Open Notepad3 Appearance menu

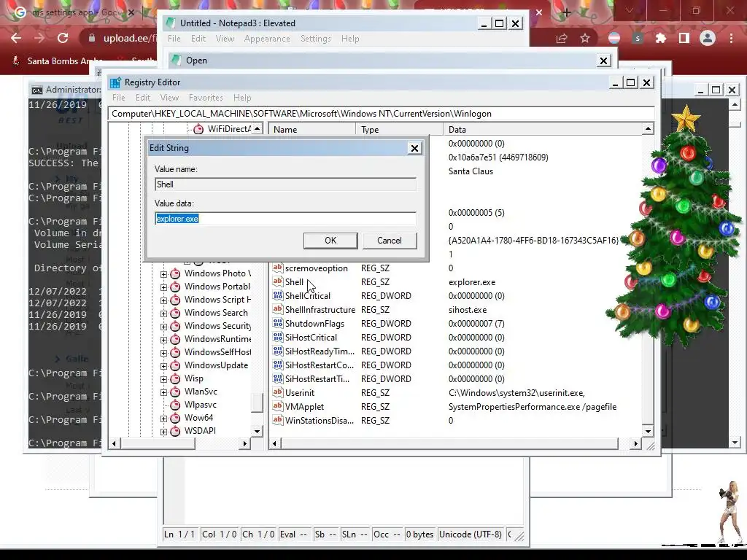pos(267,39)
